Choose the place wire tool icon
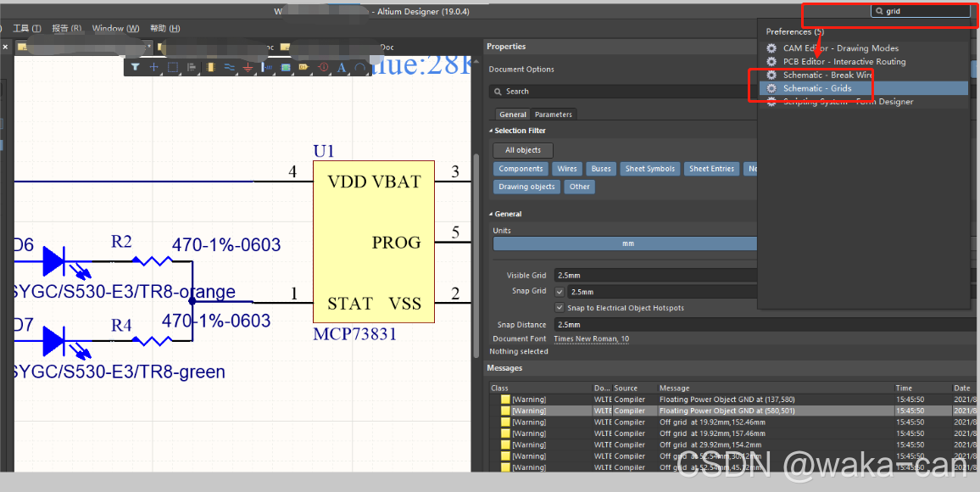The image size is (980, 492). pyautogui.click(x=229, y=67)
